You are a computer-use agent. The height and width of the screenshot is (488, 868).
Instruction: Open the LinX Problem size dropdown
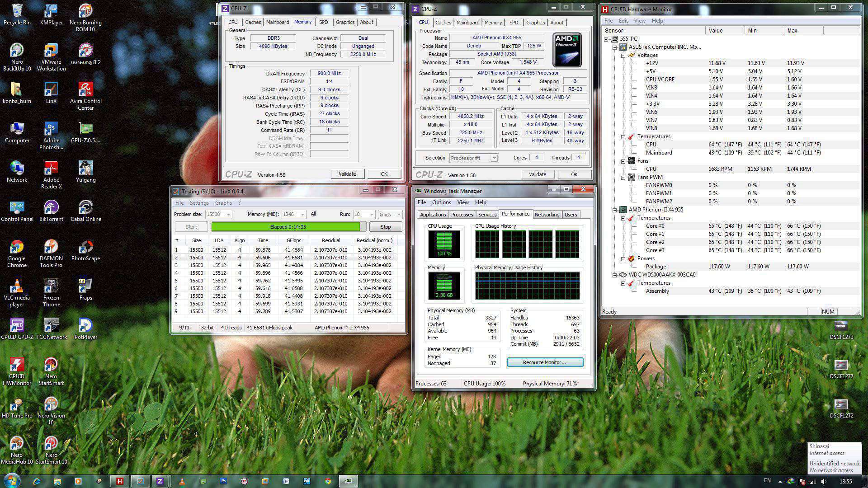tap(228, 214)
